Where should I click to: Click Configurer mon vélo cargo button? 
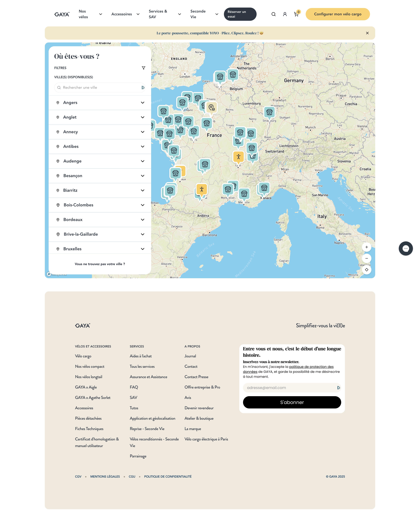click(x=338, y=14)
